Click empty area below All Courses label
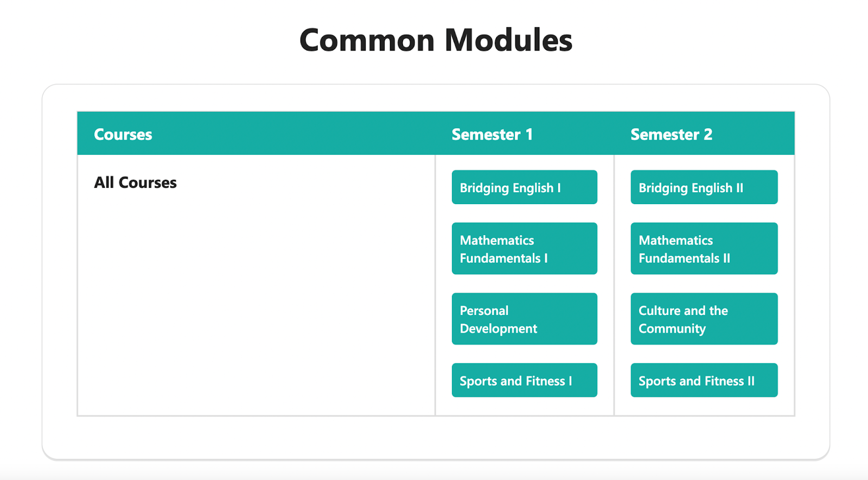 coord(255,304)
